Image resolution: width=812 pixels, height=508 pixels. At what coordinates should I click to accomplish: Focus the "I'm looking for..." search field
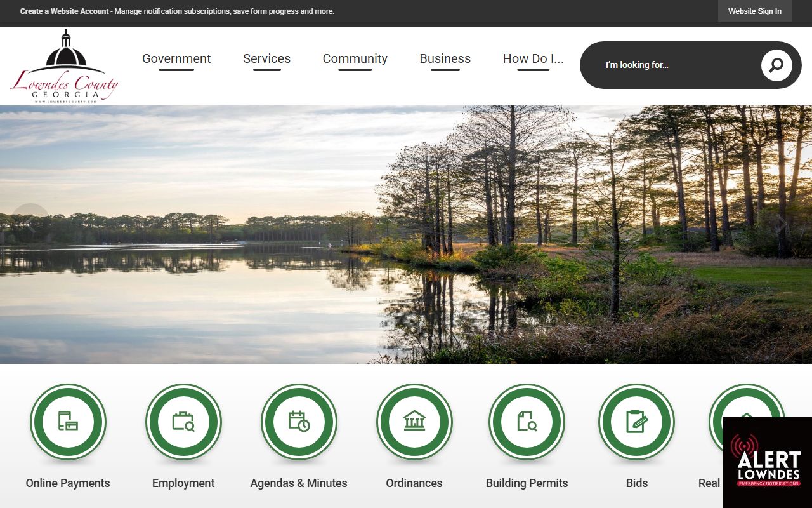pos(672,65)
